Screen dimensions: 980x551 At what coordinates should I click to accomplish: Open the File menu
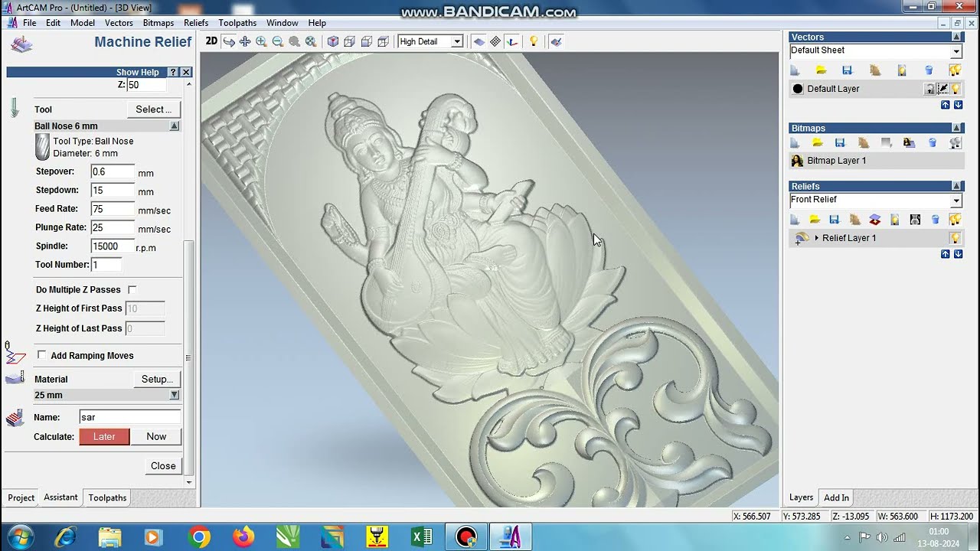point(29,23)
